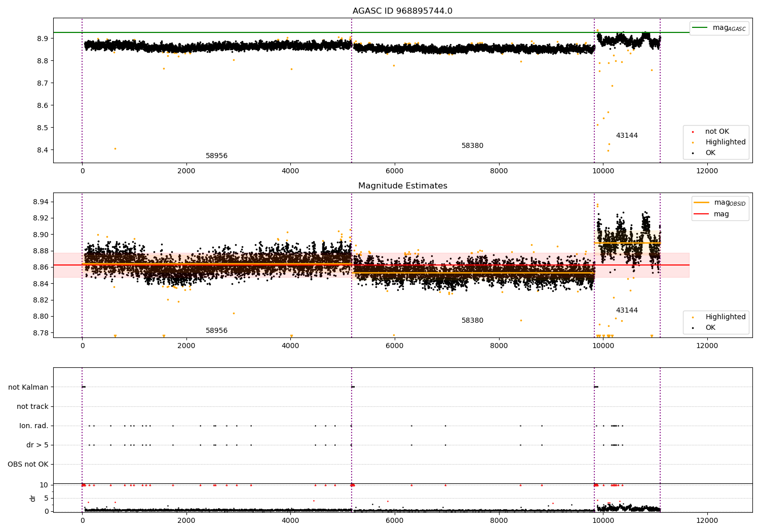Click the "not OK" legend entry
760x532 pixels.
click(x=717, y=132)
